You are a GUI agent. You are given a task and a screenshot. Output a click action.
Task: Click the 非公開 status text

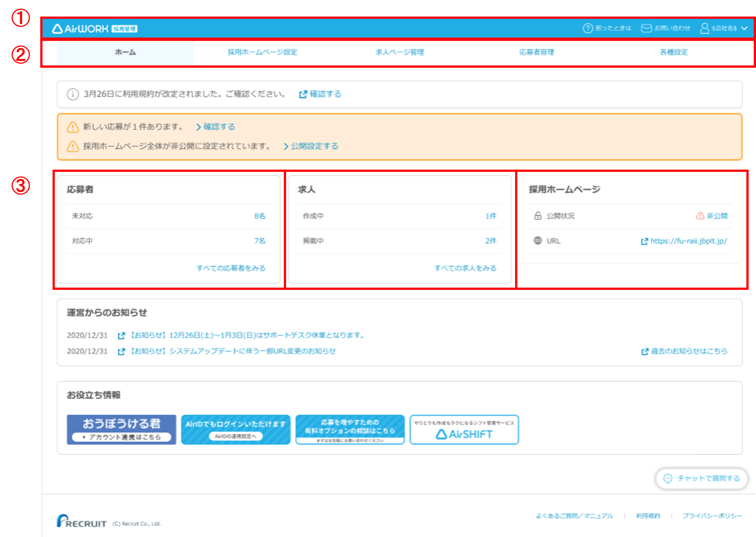(717, 216)
